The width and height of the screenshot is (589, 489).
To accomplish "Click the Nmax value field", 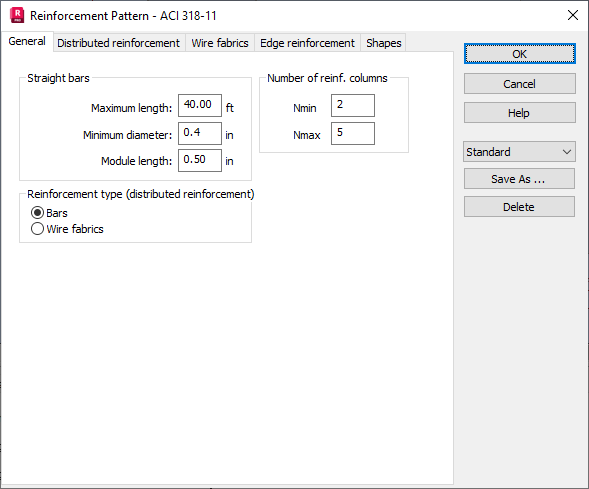I will click(x=353, y=133).
